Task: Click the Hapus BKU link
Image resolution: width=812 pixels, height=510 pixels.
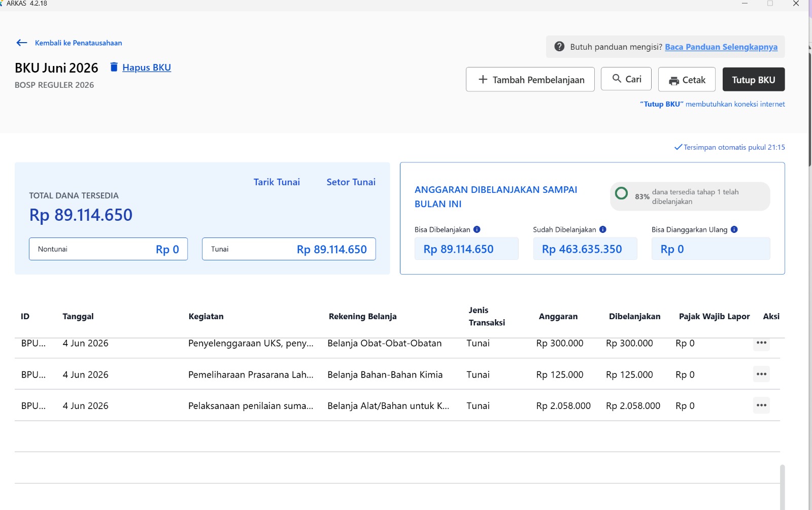Action: [147, 67]
